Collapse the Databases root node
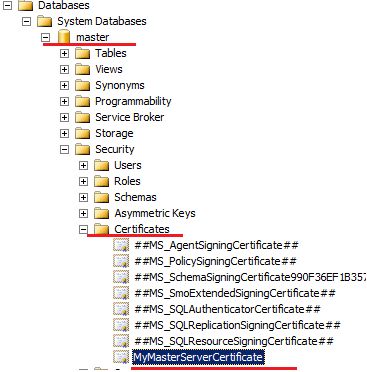Screen dimensions: 367x372 coord(8,5)
